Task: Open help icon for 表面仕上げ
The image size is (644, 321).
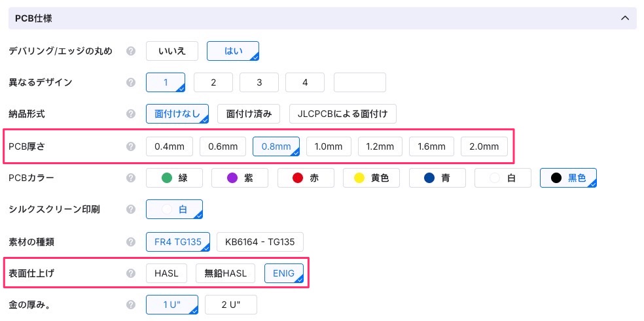Action: [131, 273]
